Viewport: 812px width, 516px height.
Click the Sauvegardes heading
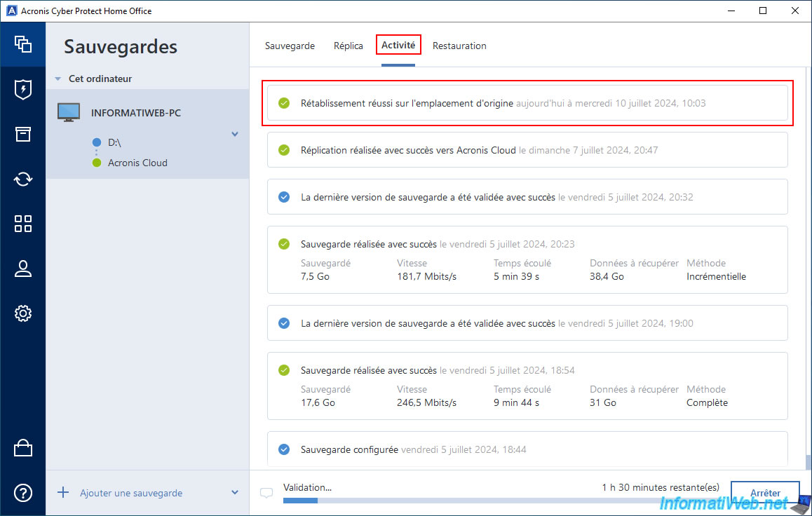(120, 46)
